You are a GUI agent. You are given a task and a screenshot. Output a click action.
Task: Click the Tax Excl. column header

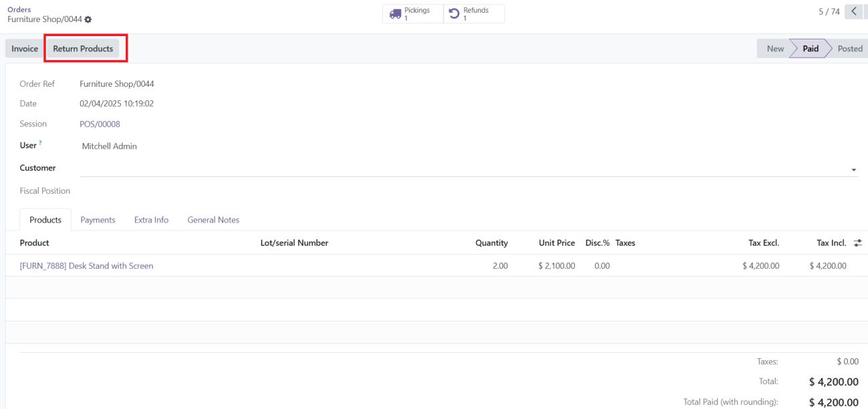point(764,243)
